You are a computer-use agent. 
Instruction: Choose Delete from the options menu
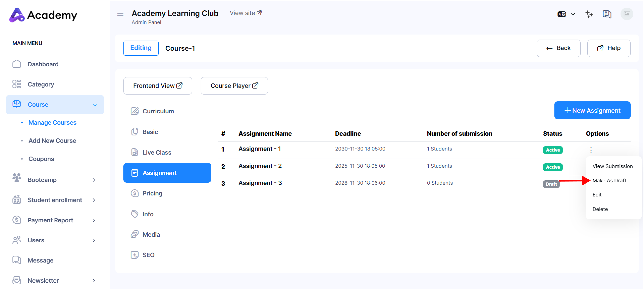600,209
